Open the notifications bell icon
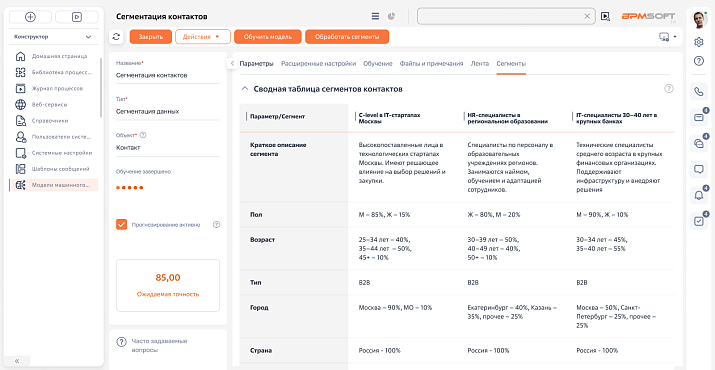The width and height of the screenshot is (715, 370). 699,195
